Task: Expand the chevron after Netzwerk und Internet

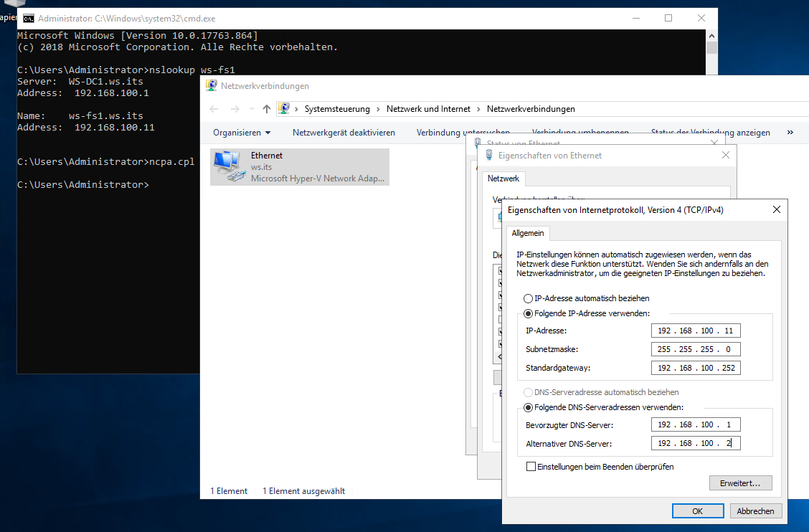Action: pos(478,109)
